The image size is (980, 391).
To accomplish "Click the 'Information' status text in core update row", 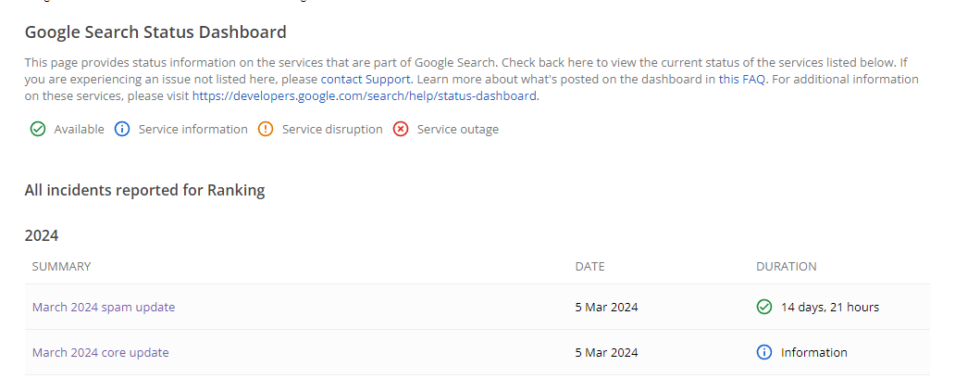I will pyautogui.click(x=813, y=352).
